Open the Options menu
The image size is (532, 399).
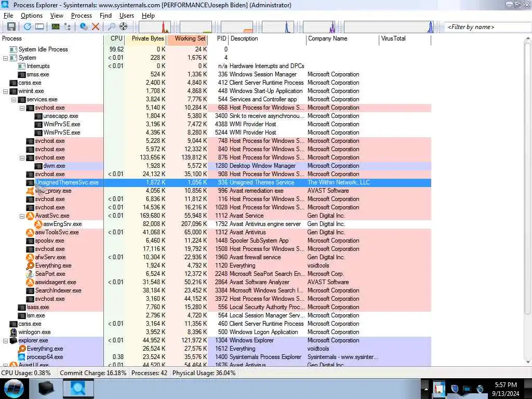(x=32, y=16)
